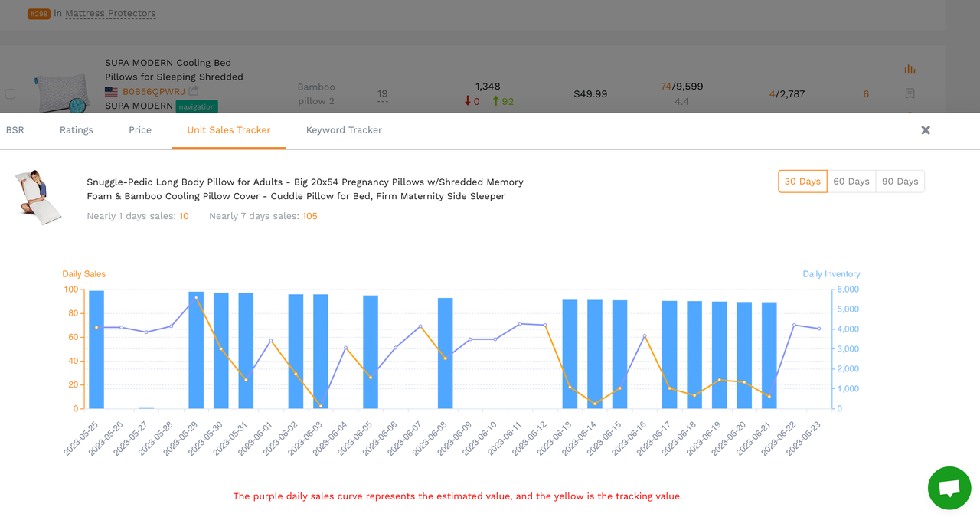Screen dimensions: 980x517
Task: Click the note icon in the SUPA MODERN row
Action: [x=910, y=93]
